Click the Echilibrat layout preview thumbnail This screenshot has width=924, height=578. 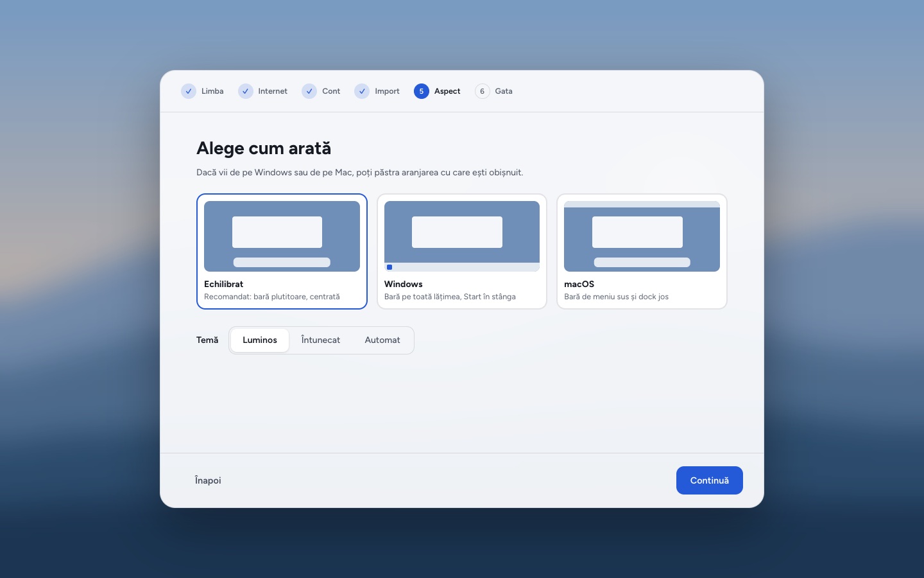coord(282,236)
